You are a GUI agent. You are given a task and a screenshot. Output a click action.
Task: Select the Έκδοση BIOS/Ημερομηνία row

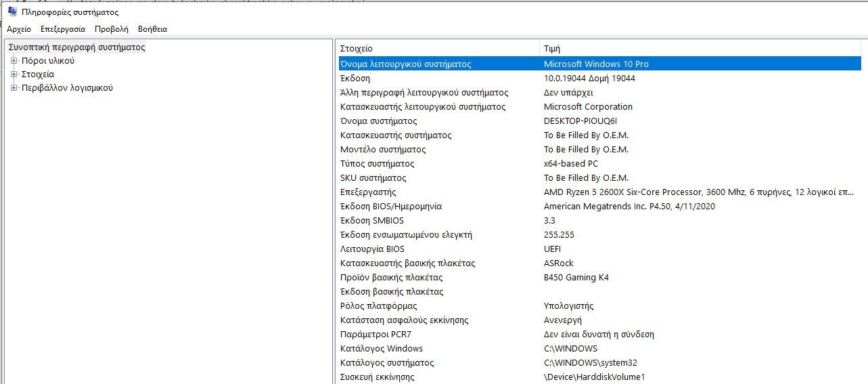(x=600, y=206)
